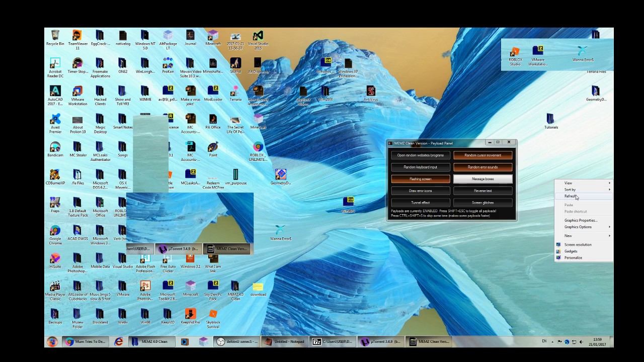Toggle the Random keyboard input payload
The image size is (644, 362).
[x=421, y=167]
